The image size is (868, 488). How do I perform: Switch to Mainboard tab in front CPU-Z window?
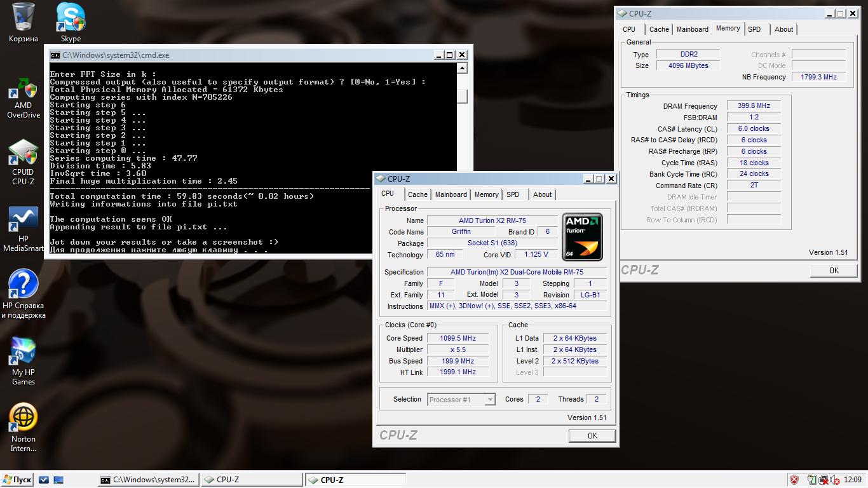[x=451, y=194]
